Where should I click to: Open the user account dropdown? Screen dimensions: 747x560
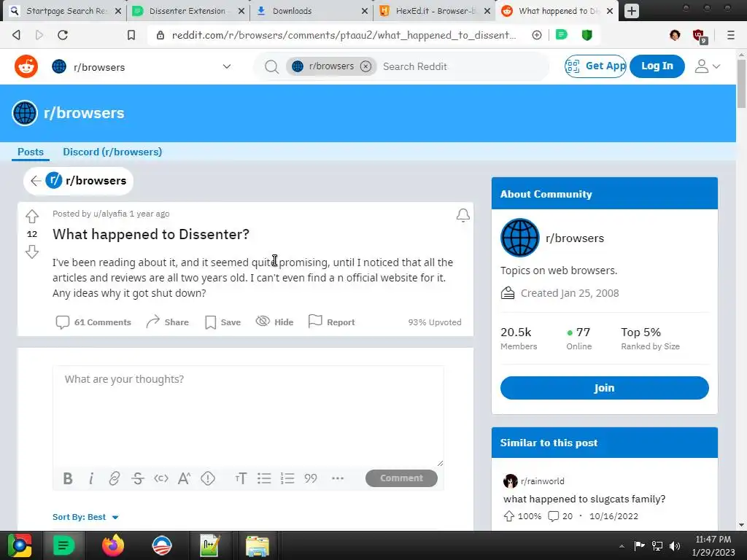coord(707,66)
